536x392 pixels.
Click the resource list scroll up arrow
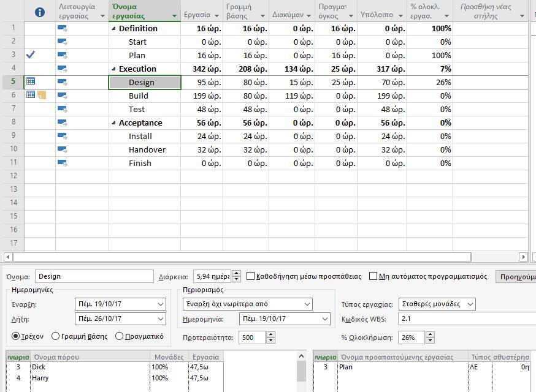301,356
